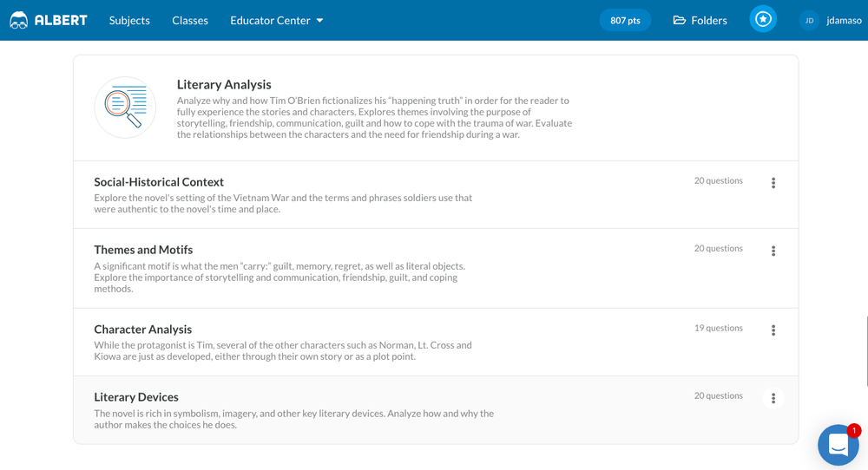Click the 807 pts badge
The image size is (868, 470).
[x=625, y=21]
